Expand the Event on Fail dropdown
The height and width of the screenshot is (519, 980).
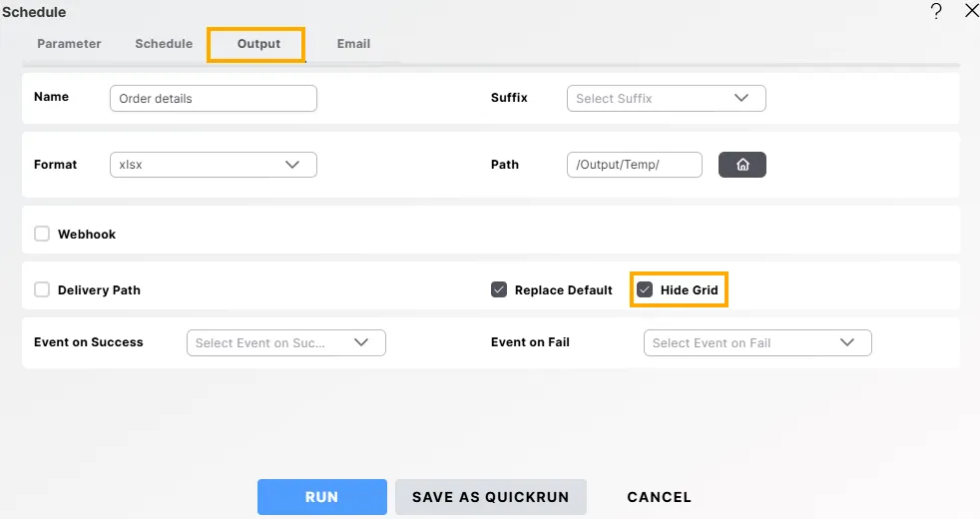[x=757, y=342]
